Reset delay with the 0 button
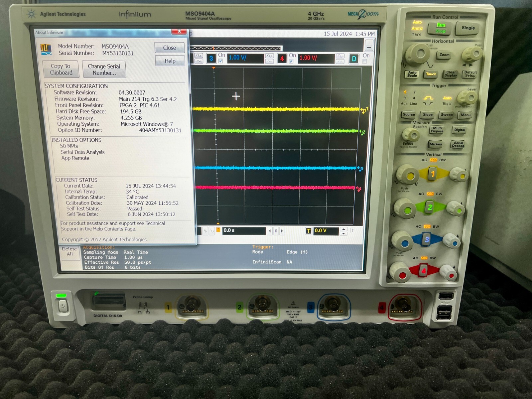The width and height of the screenshot is (532, 399). [x=276, y=231]
